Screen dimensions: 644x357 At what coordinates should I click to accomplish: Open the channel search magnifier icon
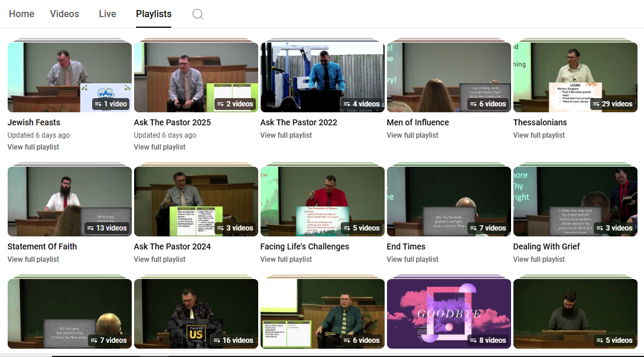point(197,14)
